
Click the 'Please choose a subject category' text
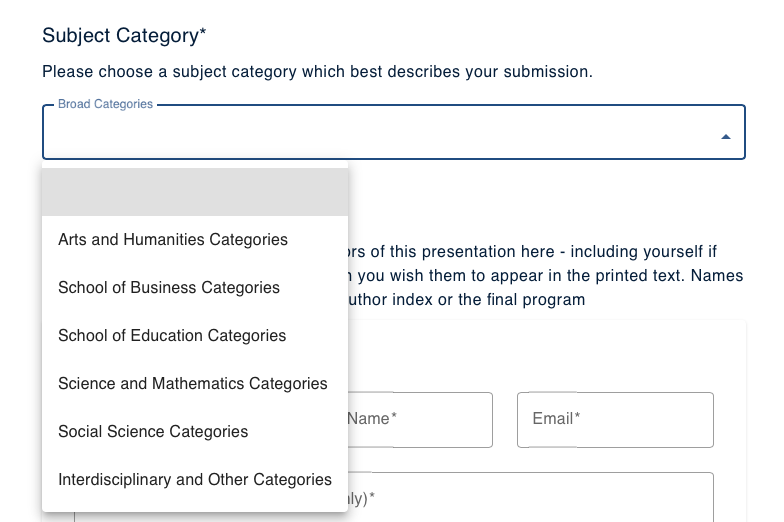coord(317,72)
